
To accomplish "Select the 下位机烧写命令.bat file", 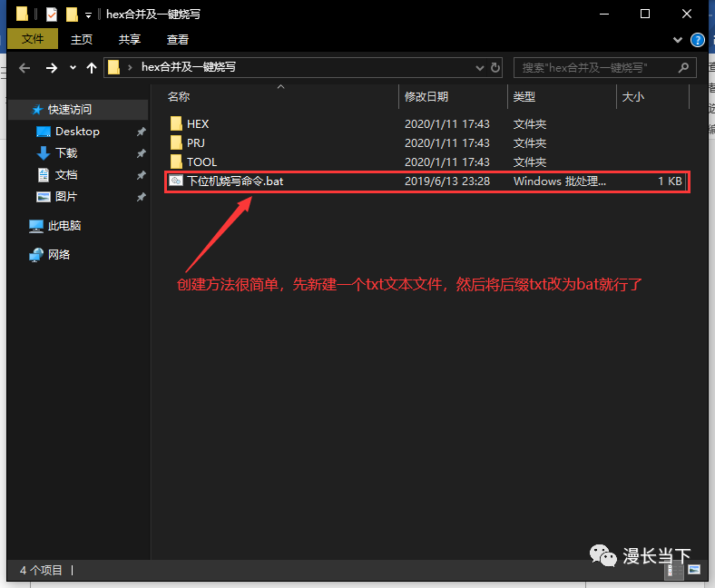I will pyautogui.click(x=235, y=181).
